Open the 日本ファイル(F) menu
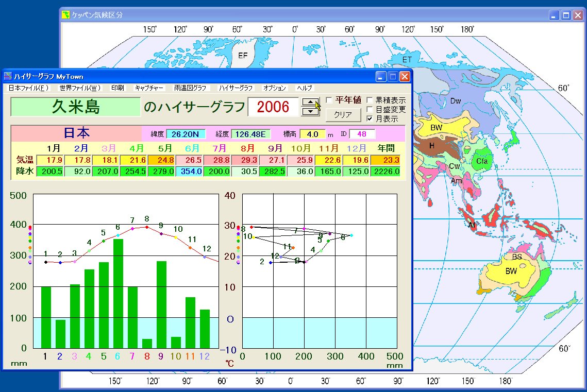Image resolution: width=587 pixels, height=392 pixels. [x=28, y=88]
